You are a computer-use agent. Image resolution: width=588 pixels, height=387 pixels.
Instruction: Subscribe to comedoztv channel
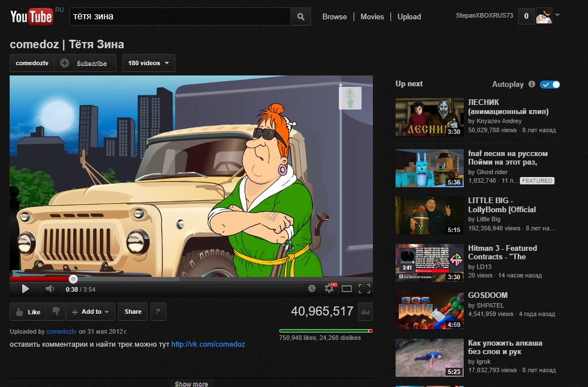click(x=85, y=63)
